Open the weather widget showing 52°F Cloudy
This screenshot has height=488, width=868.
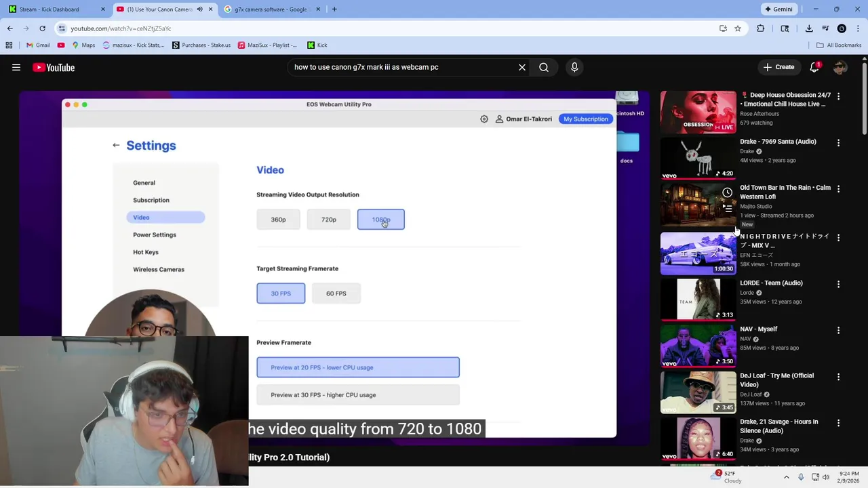pos(726,477)
